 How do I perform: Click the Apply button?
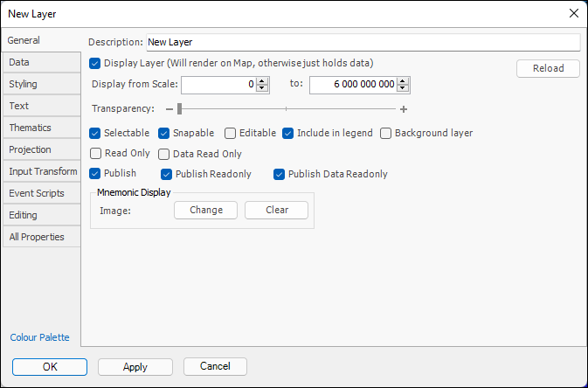click(x=135, y=367)
